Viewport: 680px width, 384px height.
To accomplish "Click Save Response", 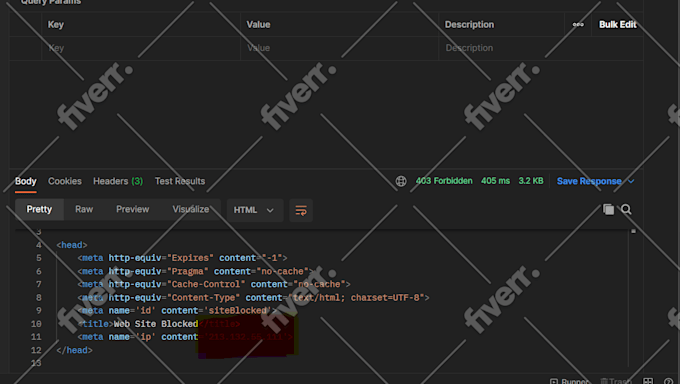I will tap(589, 181).
